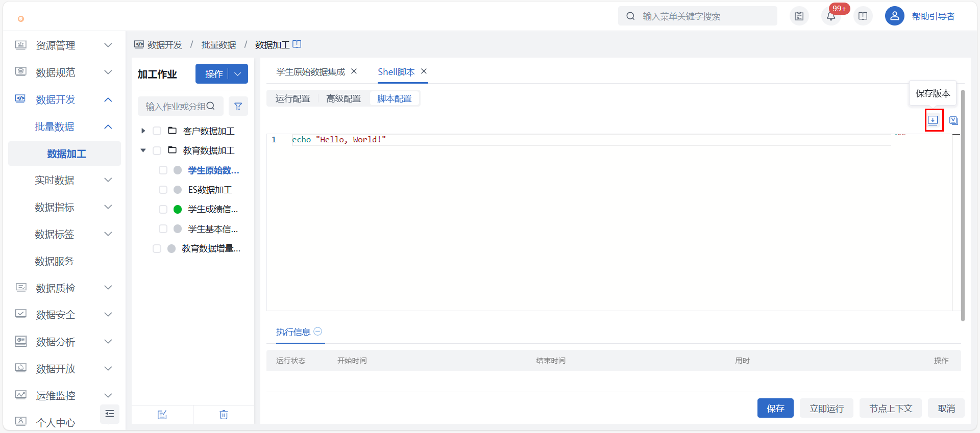Viewport: 980px width, 433px height.
Task: Check the 客户数据加工 folder checkbox
Action: point(157,131)
